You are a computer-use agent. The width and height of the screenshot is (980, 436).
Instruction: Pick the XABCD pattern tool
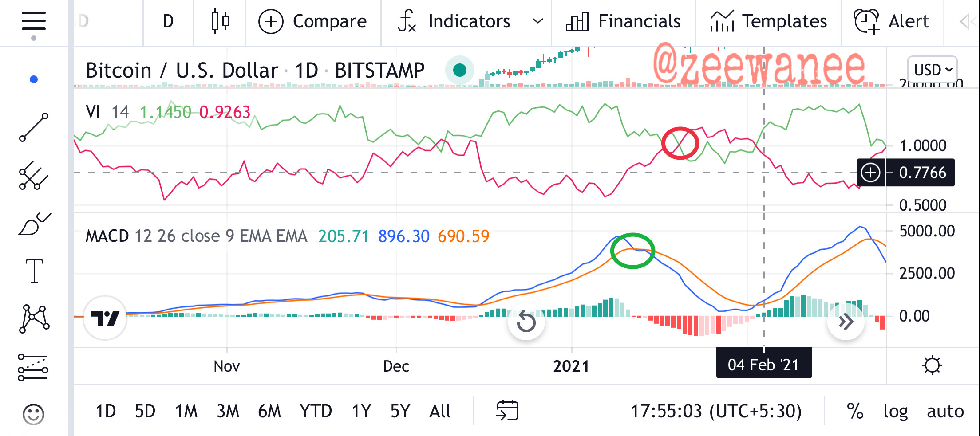click(34, 319)
